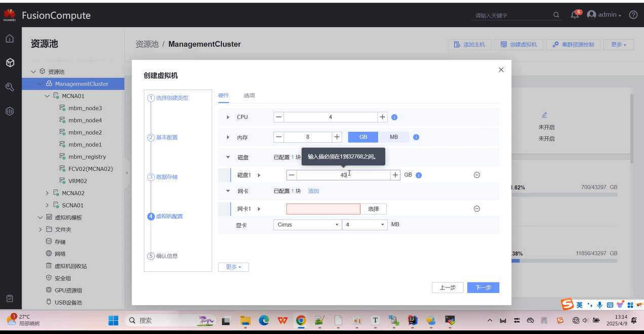644x334 pixels.
Task: Click the search magnifier icon in header
Action: click(556, 15)
